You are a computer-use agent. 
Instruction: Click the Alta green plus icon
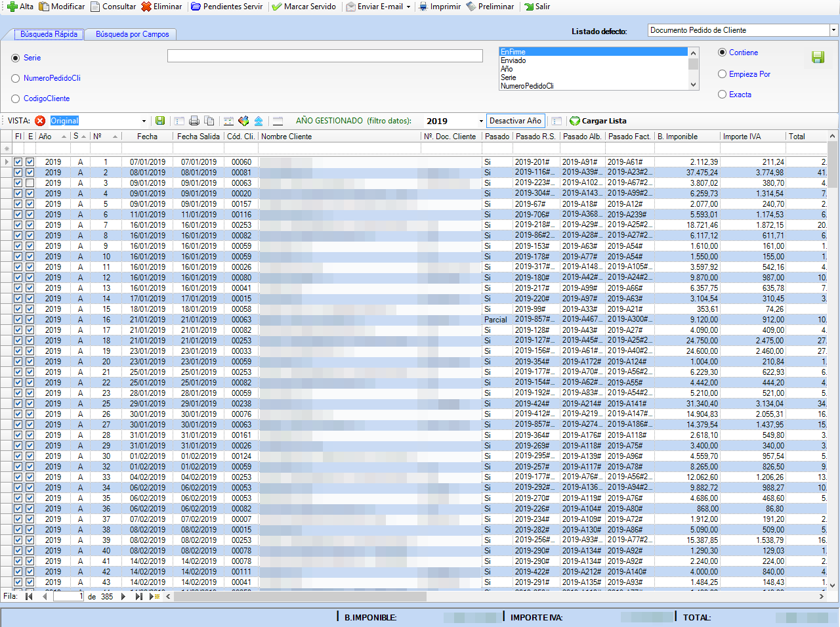12,7
